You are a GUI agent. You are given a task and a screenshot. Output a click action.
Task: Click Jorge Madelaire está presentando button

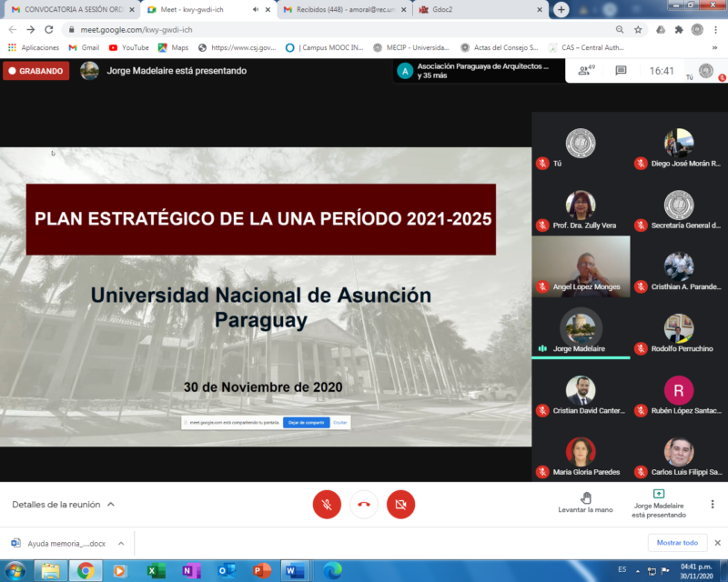658,504
